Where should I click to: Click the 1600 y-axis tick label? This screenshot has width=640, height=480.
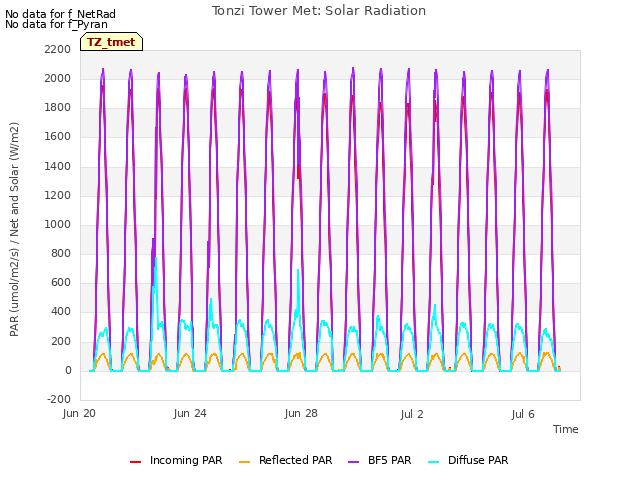(x=58, y=137)
